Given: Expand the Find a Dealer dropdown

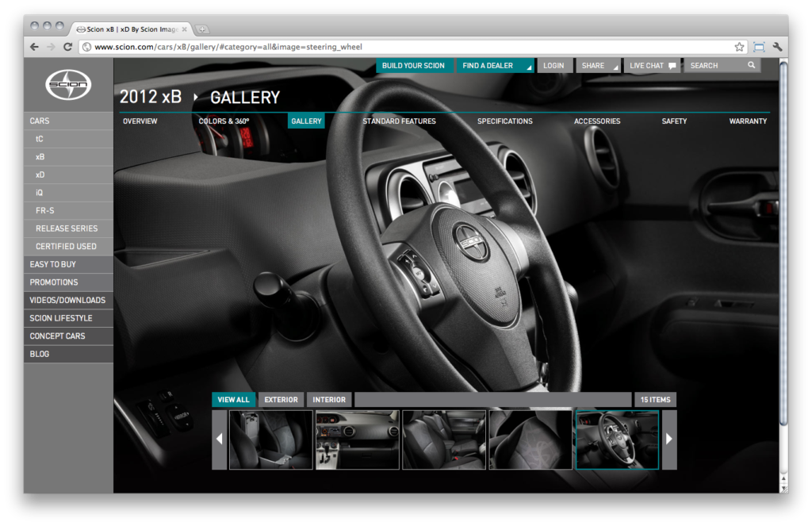Looking at the screenshot, I should pos(529,67).
